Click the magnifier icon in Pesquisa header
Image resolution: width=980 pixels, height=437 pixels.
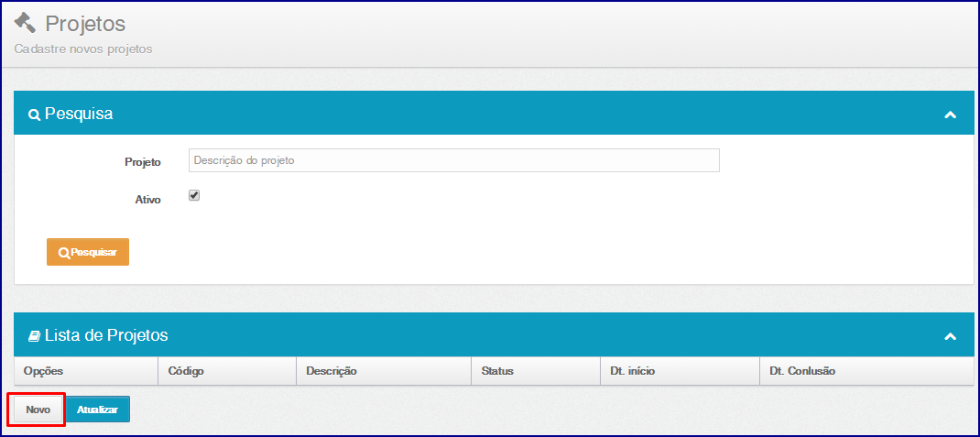(x=34, y=115)
